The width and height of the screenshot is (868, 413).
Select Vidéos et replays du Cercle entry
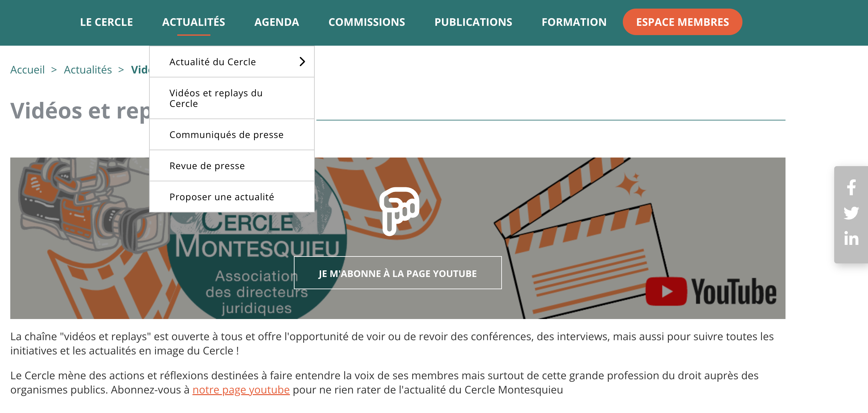(x=232, y=98)
